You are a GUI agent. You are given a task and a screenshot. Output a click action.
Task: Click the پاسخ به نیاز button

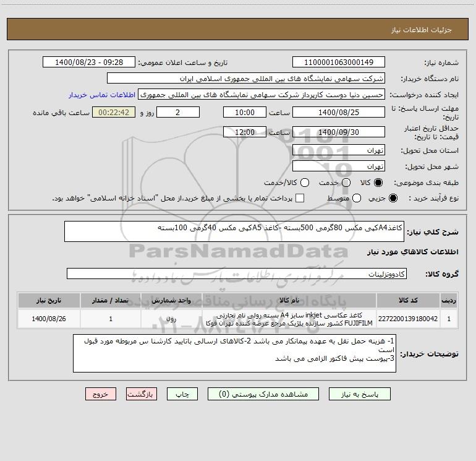(360, 394)
